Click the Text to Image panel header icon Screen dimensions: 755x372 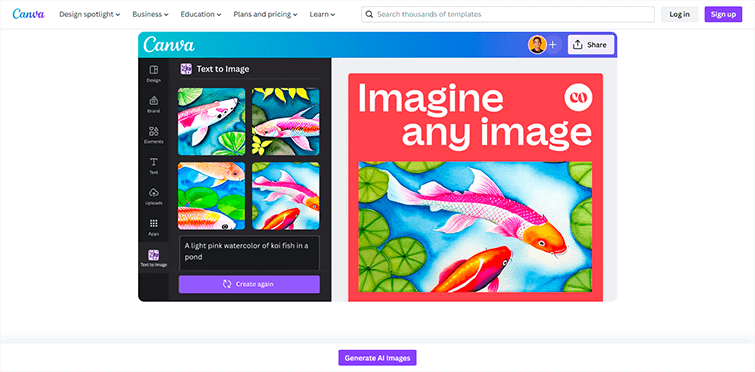186,69
